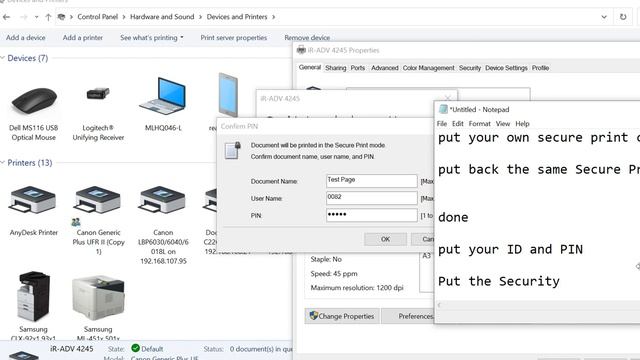Click the Control Panel icon in address bar

click(61, 17)
